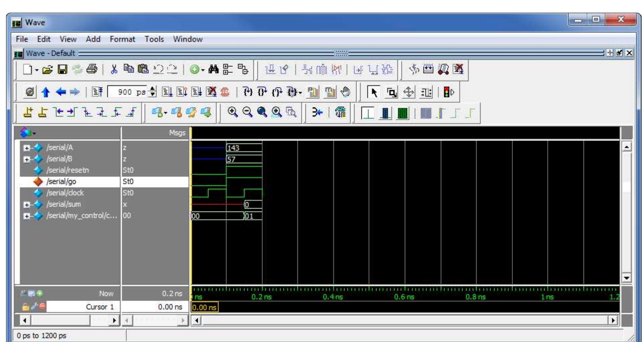
Task: Zoom out of the waveform
Action: coord(247,113)
